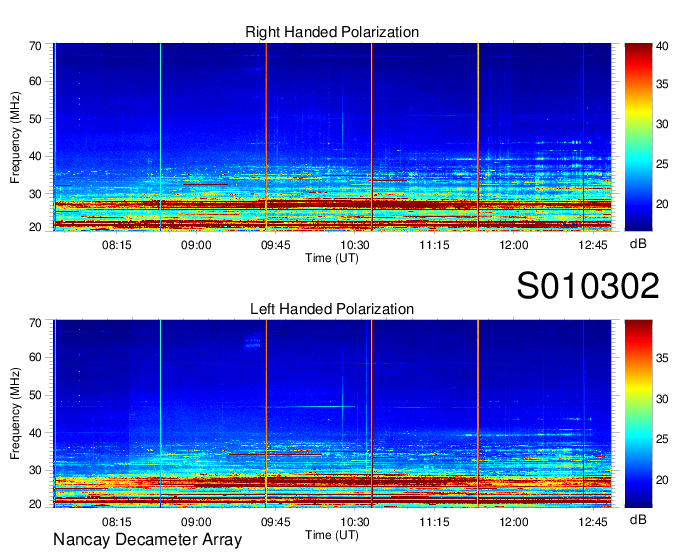Click the '10:30' tick on the top plot
The image size is (680, 552).
pos(355,245)
